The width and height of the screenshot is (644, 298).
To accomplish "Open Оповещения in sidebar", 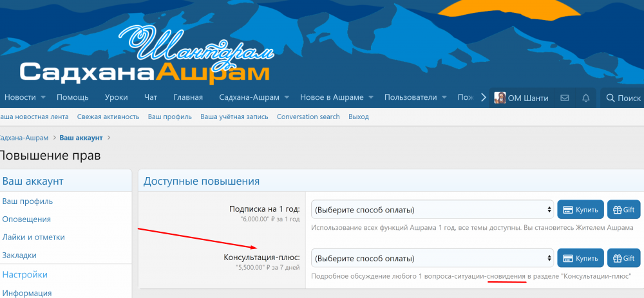I will coord(26,219).
